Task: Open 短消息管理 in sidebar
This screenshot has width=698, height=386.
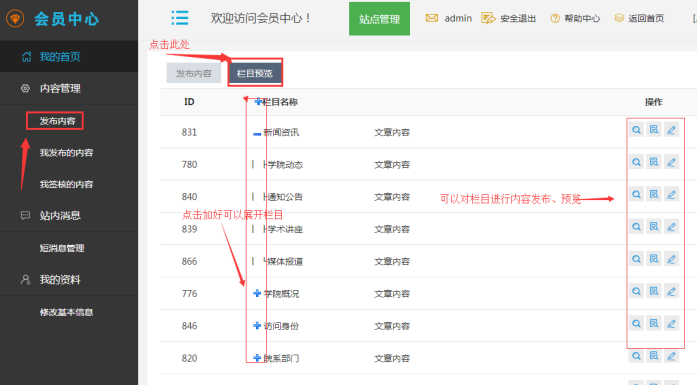Action: pos(62,248)
